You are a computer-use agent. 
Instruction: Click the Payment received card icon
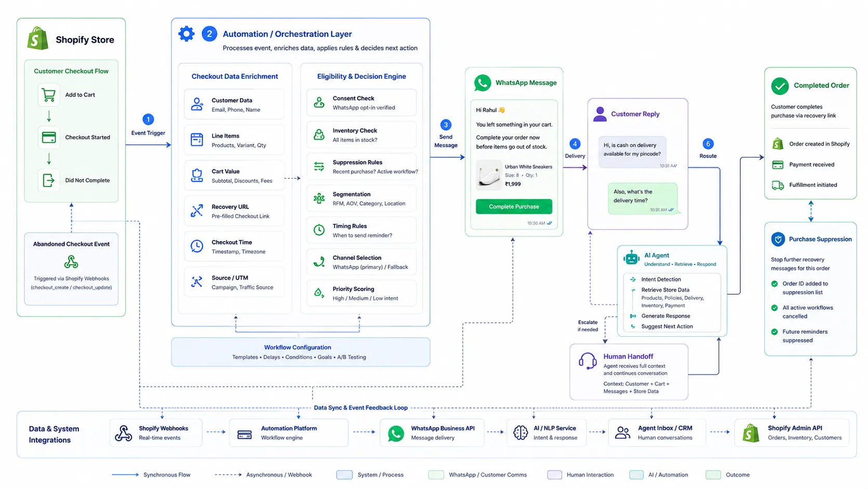pos(778,165)
